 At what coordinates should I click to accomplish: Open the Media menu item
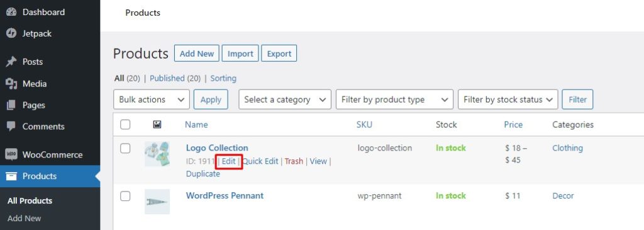pyautogui.click(x=35, y=84)
